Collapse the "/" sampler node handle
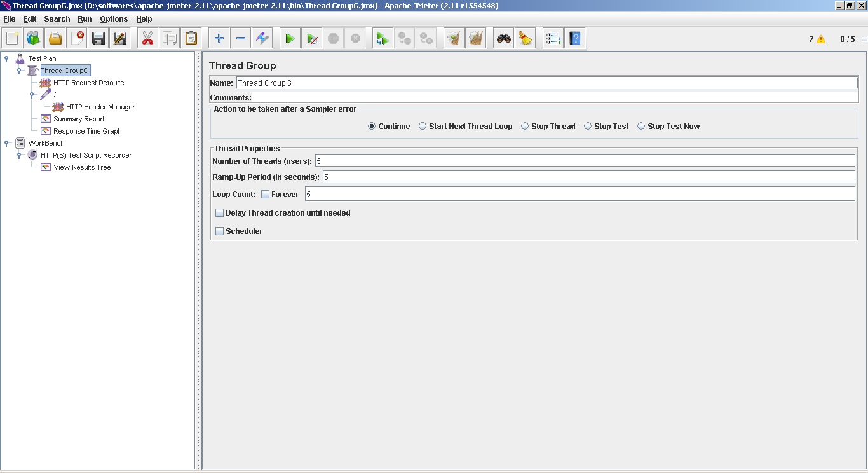The image size is (868, 473). (x=32, y=95)
